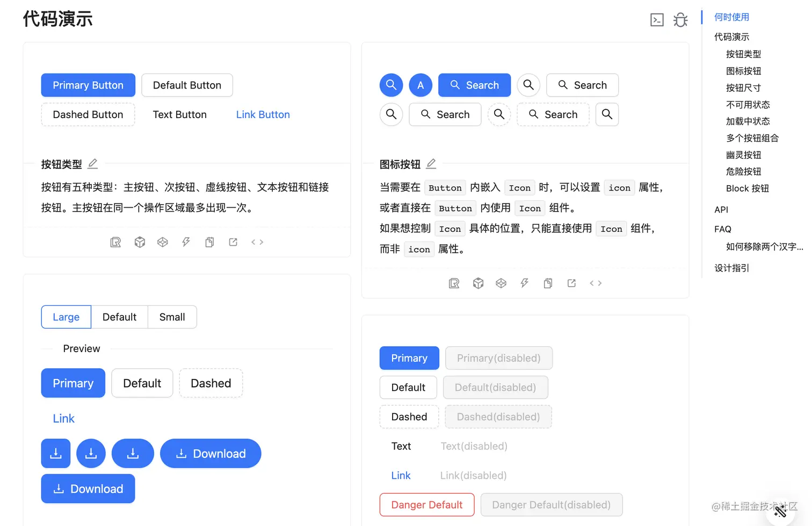Click the dashed Search button
This screenshot has height=526, width=812.
tap(553, 114)
